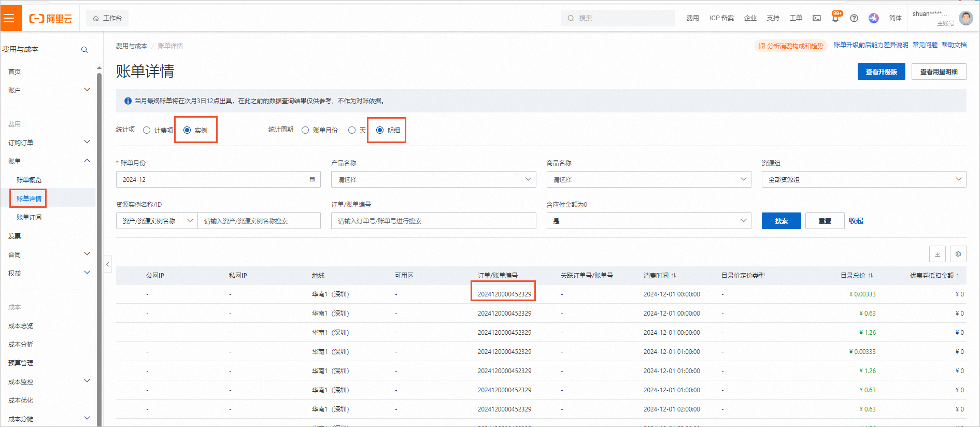
Task: Open the notifications bell
Action: 835,18
